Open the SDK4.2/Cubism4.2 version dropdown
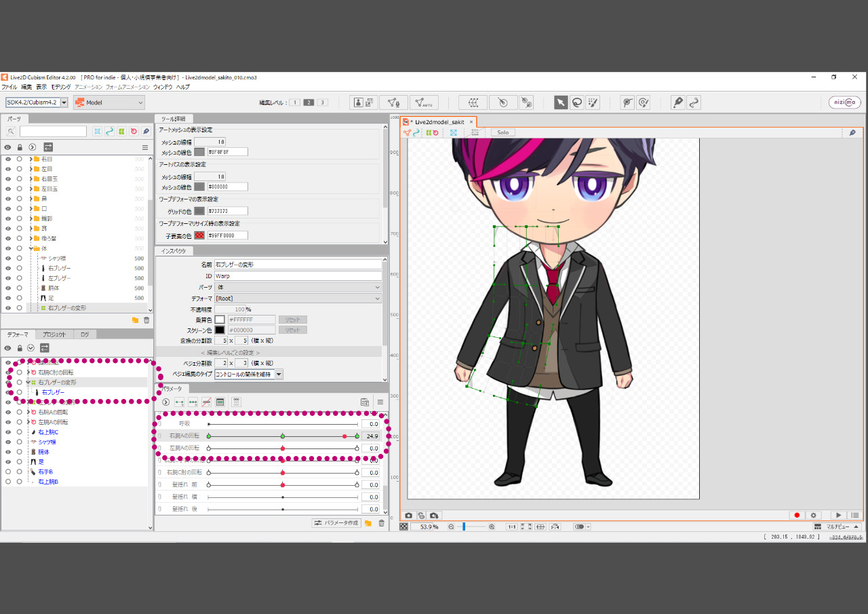868x614 pixels. point(37,102)
